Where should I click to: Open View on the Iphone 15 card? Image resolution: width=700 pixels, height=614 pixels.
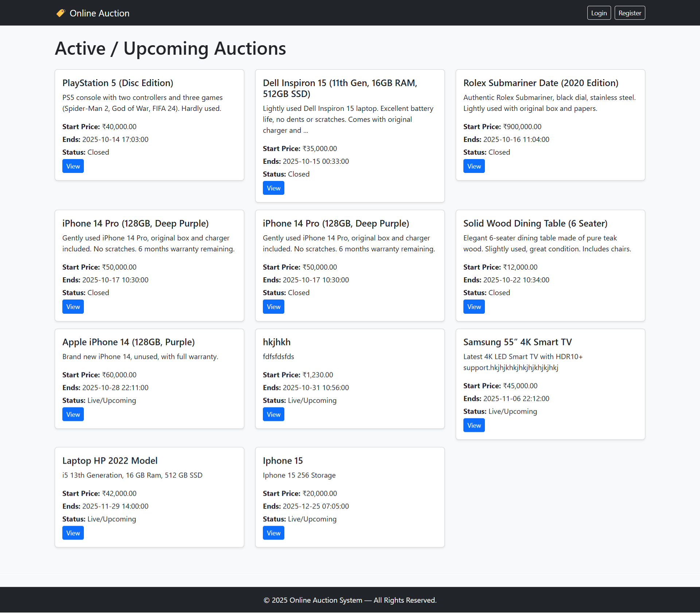pos(273,533)
